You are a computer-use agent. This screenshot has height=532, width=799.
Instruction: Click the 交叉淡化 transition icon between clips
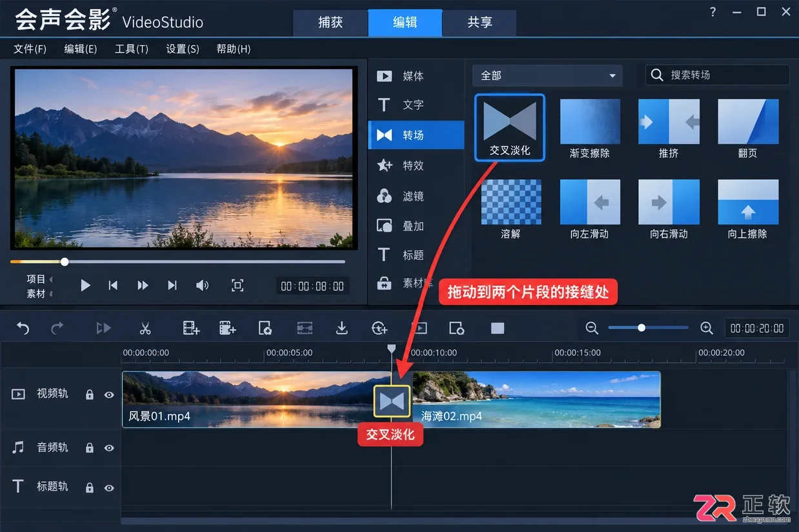coord(392,402)
